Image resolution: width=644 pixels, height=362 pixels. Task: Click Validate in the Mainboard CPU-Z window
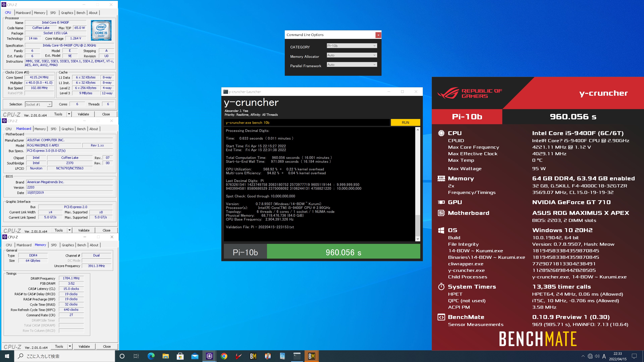coord(84,230)
